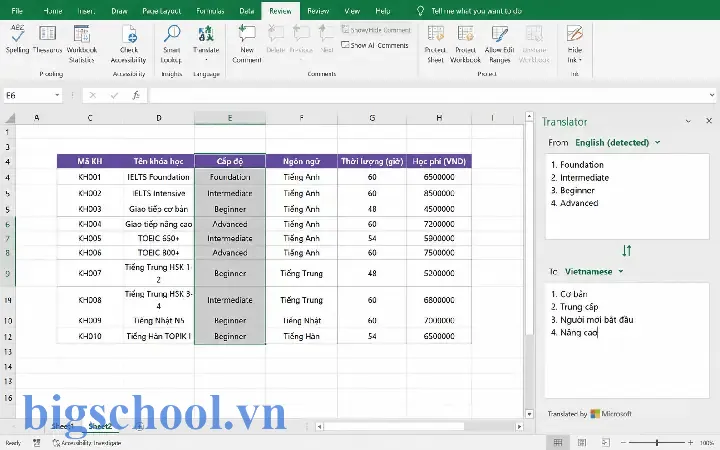Open the From language dropdown
Screen dimensions: 720x450
point(618,142)
